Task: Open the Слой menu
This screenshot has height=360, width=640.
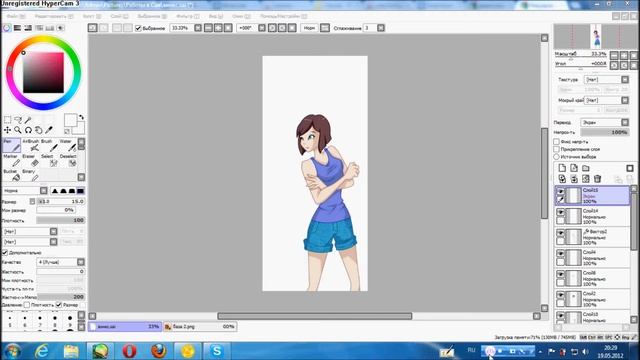Action: click(x=119, y=16)
